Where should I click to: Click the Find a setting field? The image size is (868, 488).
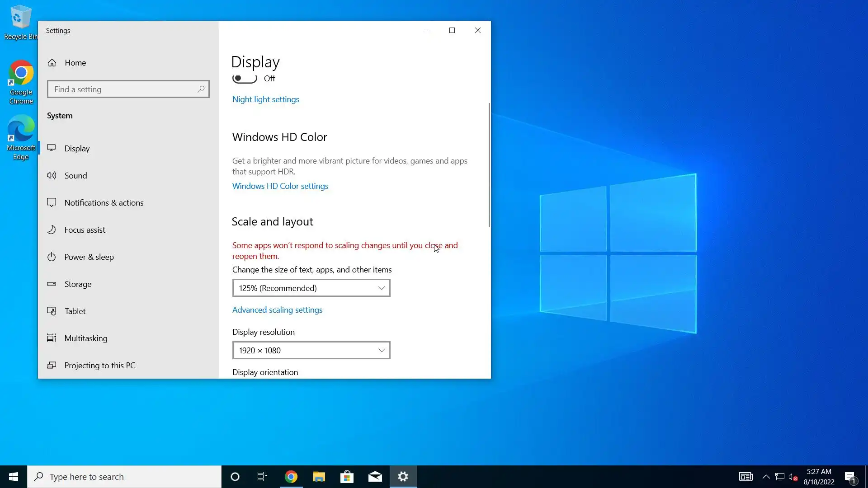[x=122, y=89]
